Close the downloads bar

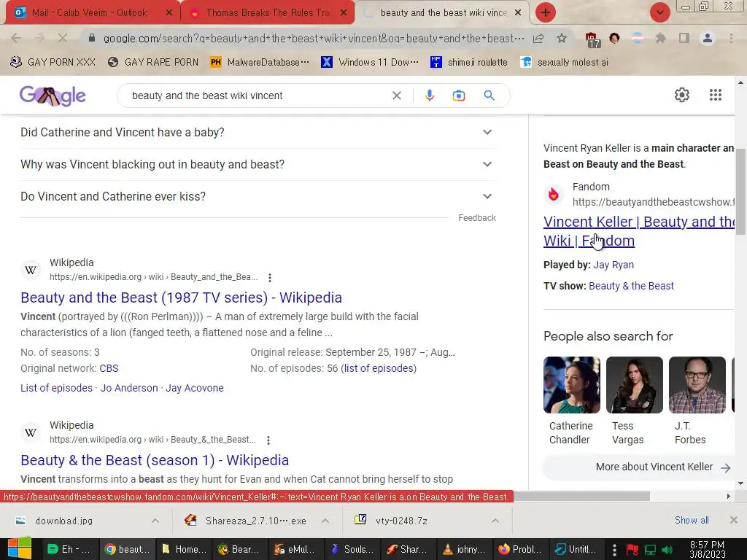tap(734, 520)
